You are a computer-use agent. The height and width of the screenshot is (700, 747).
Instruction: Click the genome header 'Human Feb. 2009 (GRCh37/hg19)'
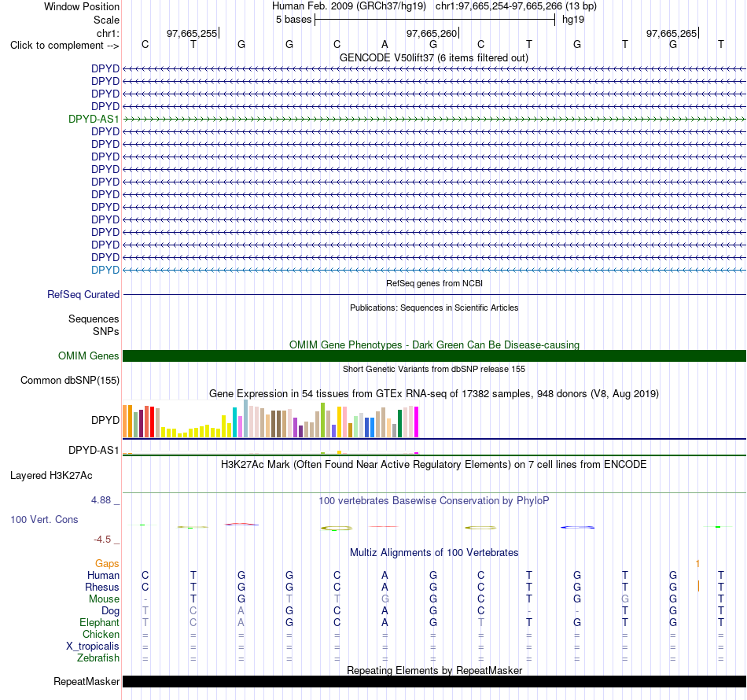(349, 6)
